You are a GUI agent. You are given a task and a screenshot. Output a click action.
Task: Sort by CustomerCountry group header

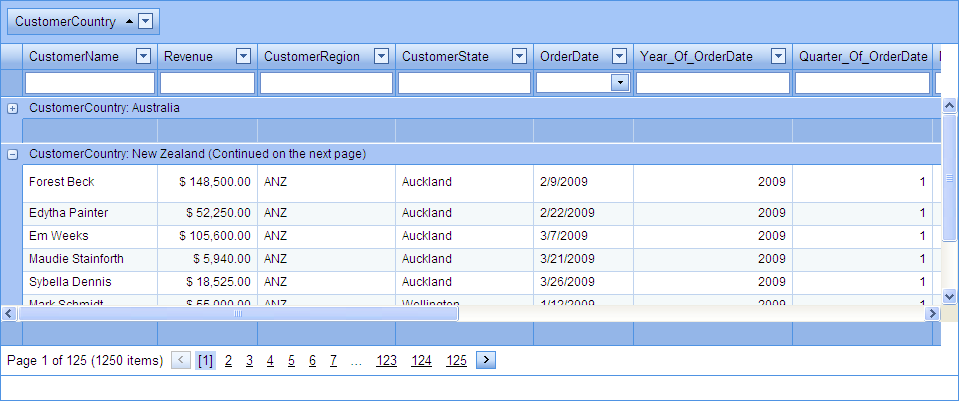click(65, 21)
